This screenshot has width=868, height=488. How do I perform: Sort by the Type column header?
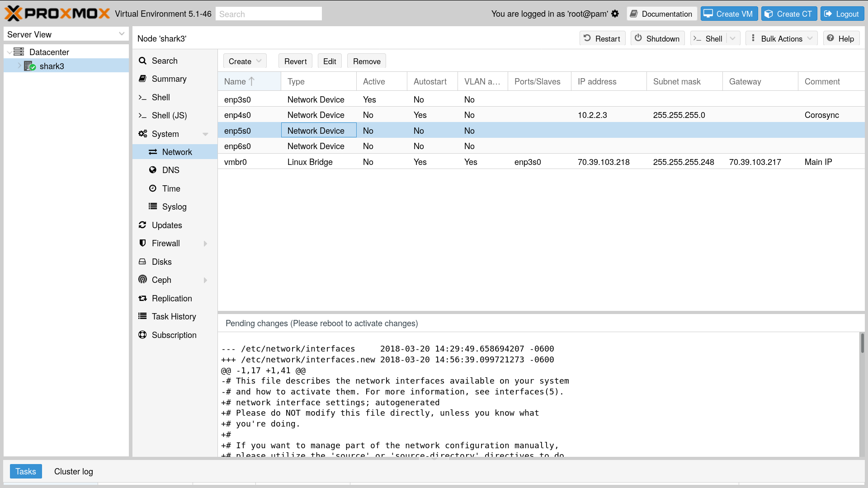coord(319,82)
